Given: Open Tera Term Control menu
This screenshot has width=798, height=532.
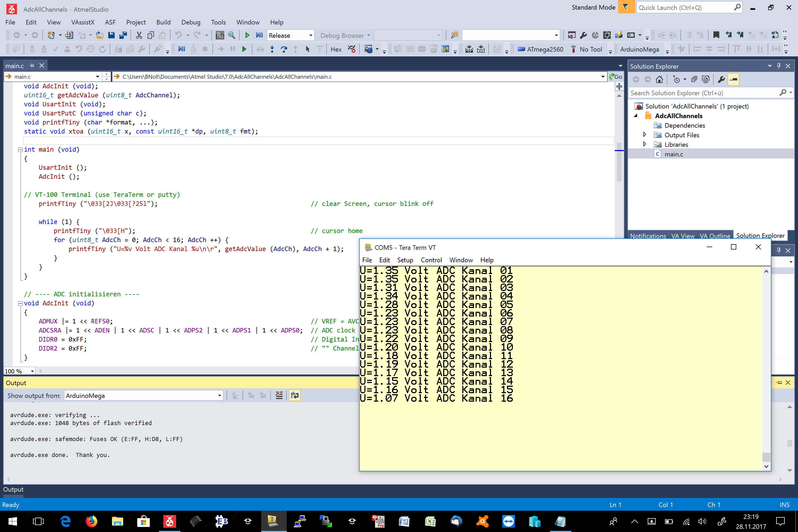Looking at the screenshot, I should point(431,260).
